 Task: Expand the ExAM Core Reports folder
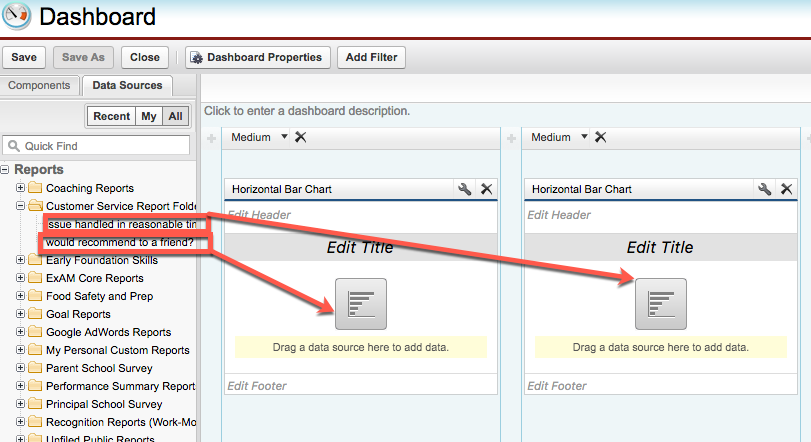20,278
